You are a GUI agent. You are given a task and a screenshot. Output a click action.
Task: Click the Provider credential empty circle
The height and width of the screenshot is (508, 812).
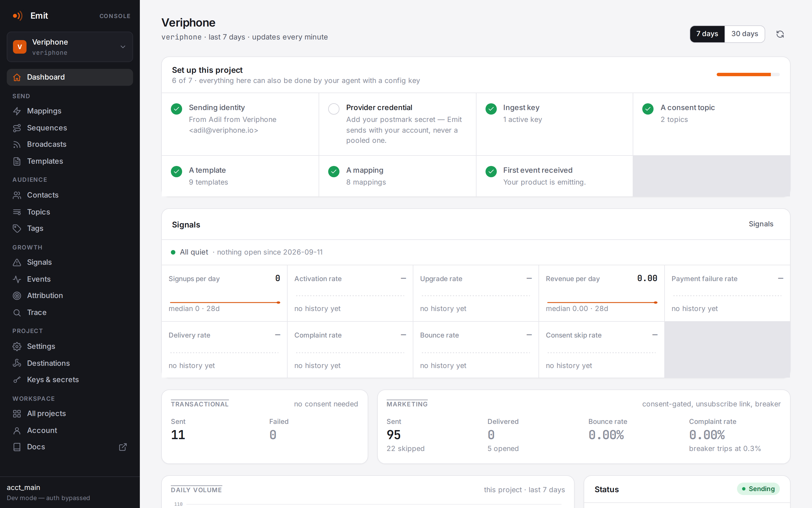[334, 109]
